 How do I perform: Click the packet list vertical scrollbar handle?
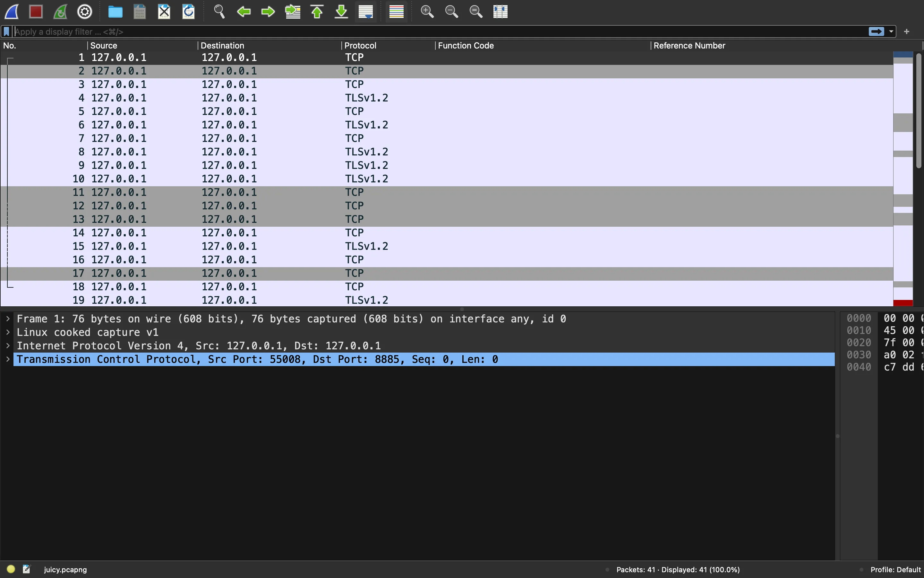click(919, 110)
